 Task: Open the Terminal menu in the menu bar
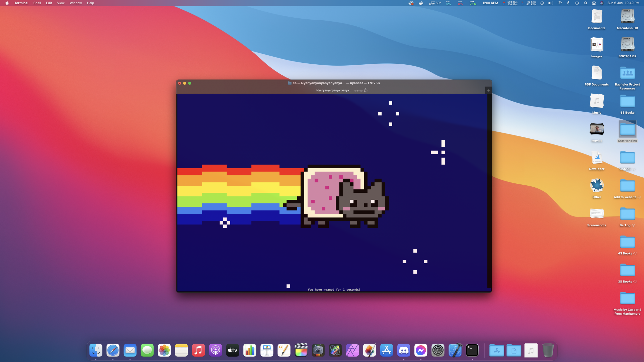tap(21, 3)
